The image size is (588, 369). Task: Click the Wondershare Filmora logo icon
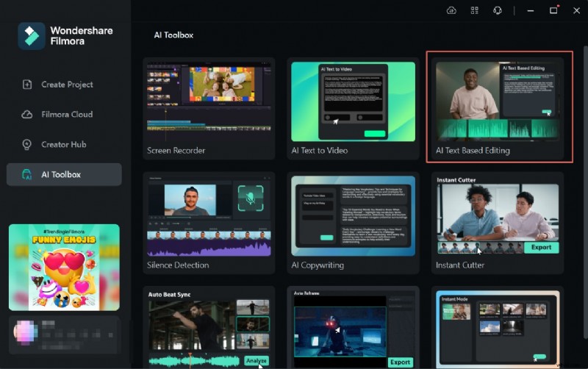coord(32,36)
